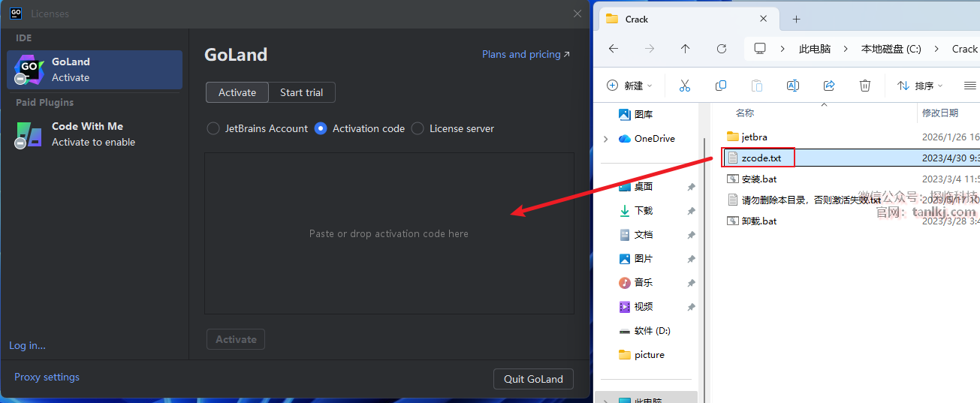Open the 排序 (Sort) dropdown menu

(920, 86)
